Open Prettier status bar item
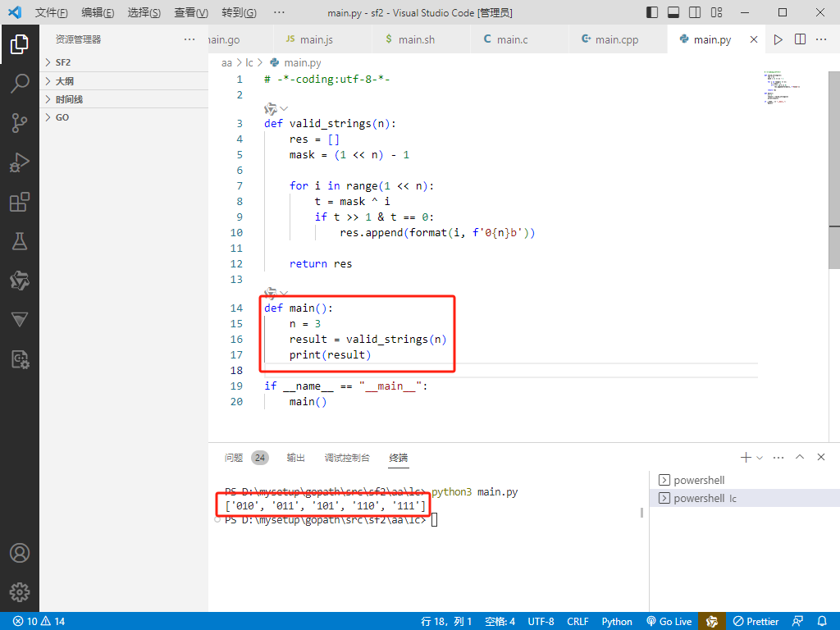840x630 pixels. pos(756,622)
